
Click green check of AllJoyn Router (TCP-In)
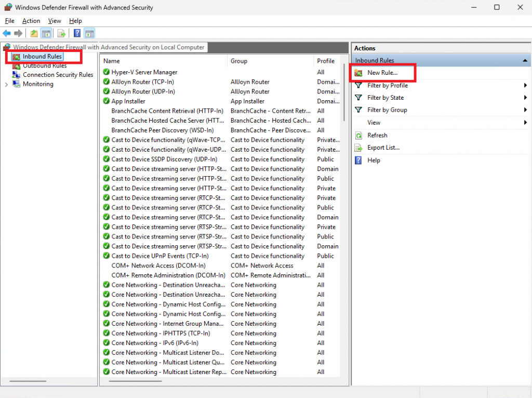[x=106, y=82]
